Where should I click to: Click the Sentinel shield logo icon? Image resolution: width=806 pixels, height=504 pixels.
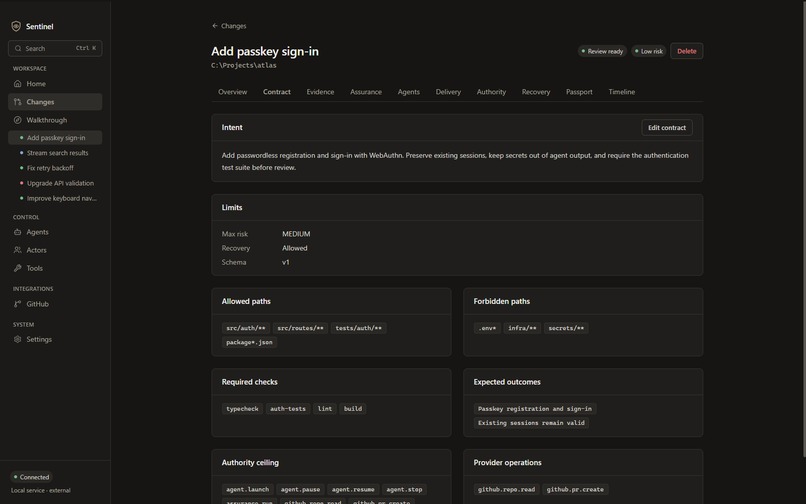coord(16,26)
